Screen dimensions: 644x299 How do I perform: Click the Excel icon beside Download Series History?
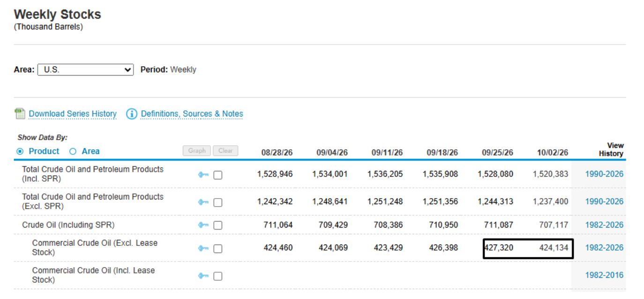click(x=20, y=114)
